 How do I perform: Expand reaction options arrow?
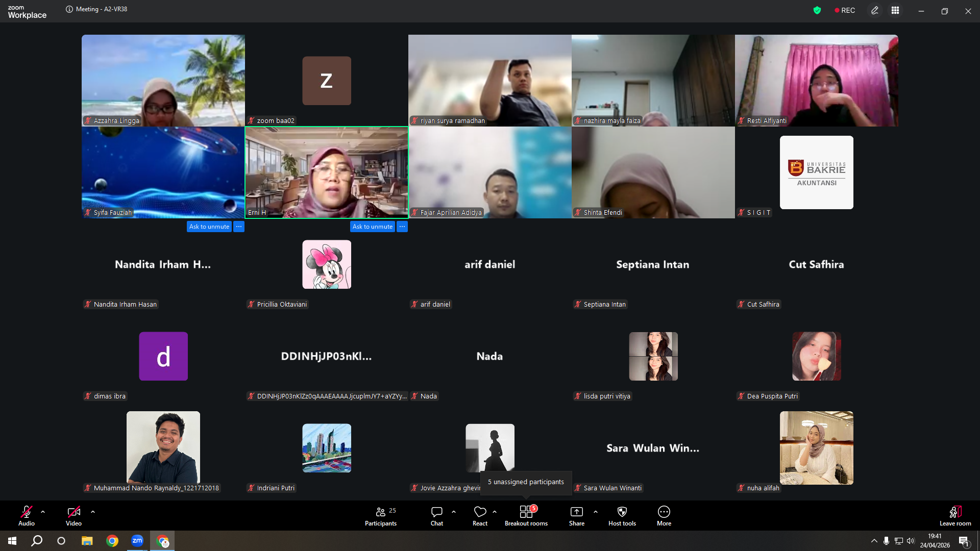click(495, 512)
